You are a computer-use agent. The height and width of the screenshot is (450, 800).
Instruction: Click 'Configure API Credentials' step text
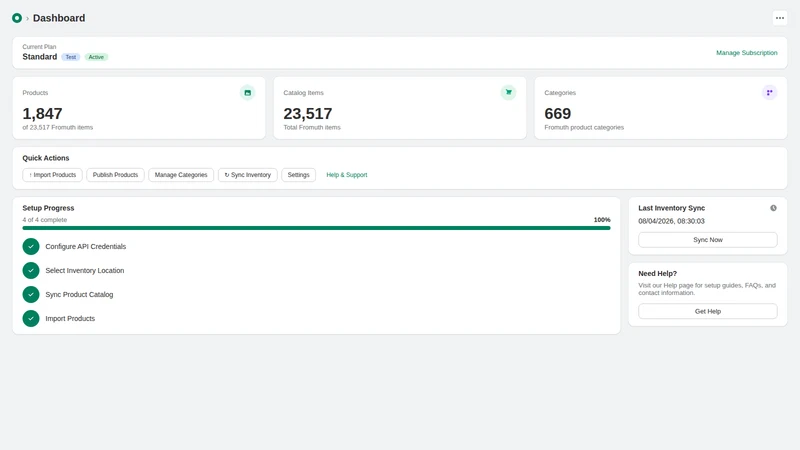[86, 246]
